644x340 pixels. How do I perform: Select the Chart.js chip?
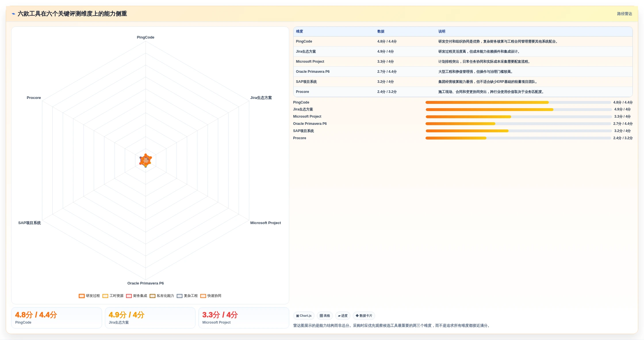304,316
